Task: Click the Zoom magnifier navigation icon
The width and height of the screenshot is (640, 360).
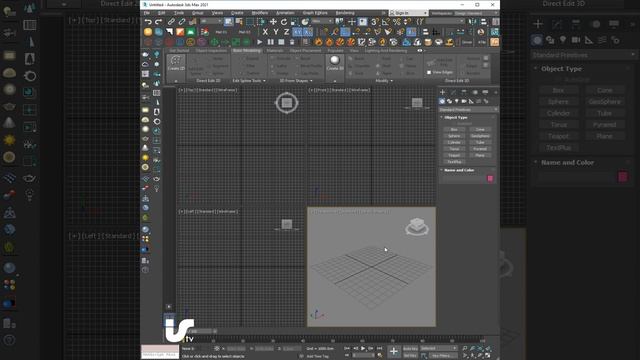Action: 465,349
